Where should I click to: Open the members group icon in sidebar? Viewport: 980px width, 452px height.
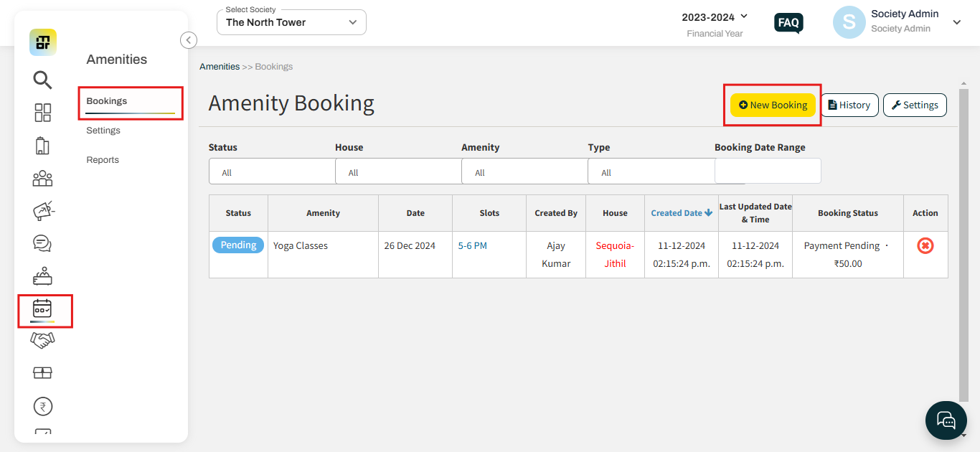43,178
